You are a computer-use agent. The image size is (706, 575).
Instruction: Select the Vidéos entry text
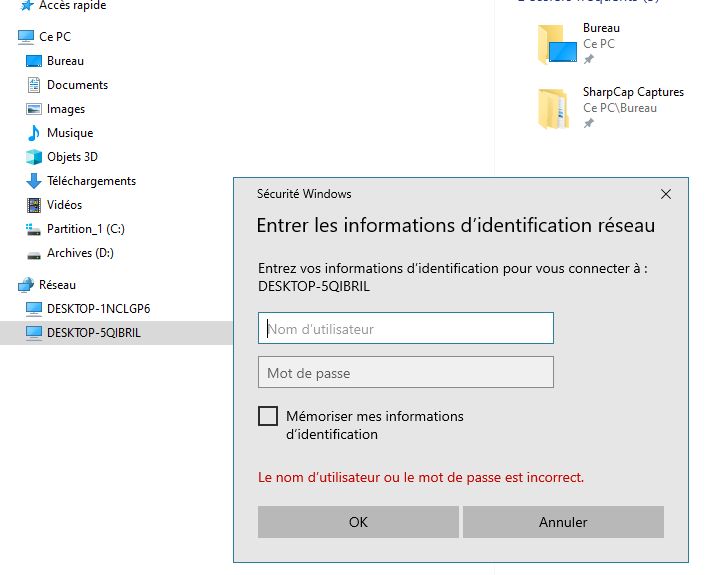[x=64, y=205]
